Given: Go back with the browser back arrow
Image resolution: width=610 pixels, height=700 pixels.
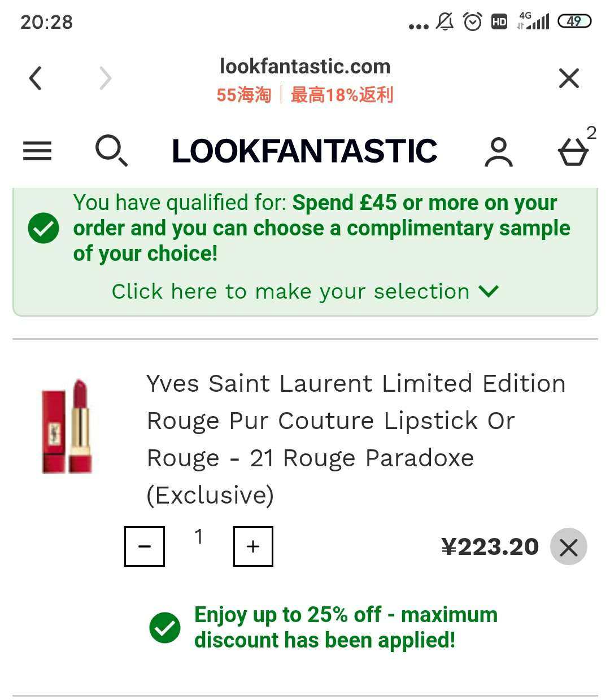Looking at the screenshot, I should pos(36,78).
